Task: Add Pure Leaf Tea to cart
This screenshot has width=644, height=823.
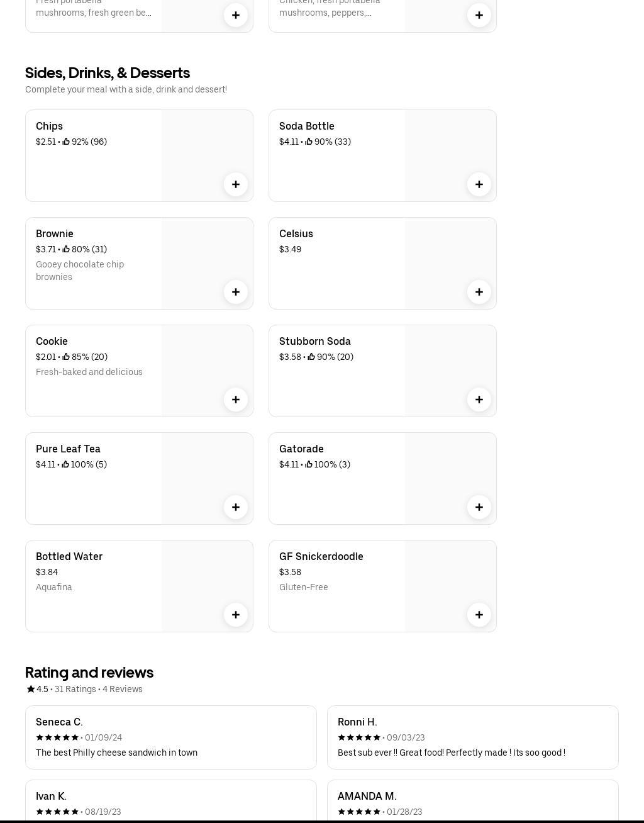Action: point(235,507)
